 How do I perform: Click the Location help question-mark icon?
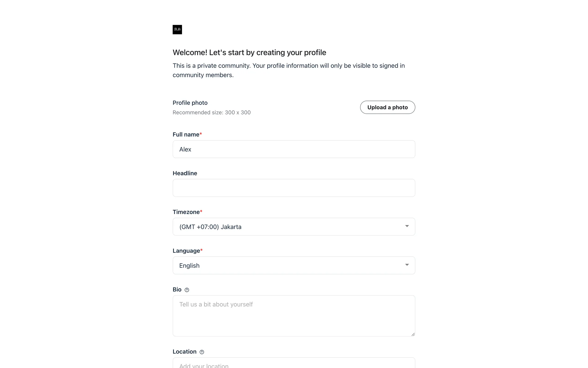pos(202,352)
